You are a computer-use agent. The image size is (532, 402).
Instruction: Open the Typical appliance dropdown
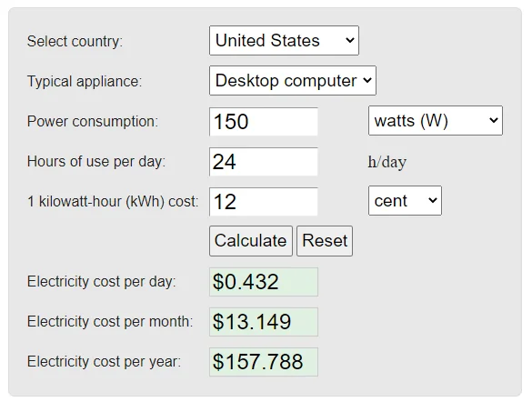point(293,80)
